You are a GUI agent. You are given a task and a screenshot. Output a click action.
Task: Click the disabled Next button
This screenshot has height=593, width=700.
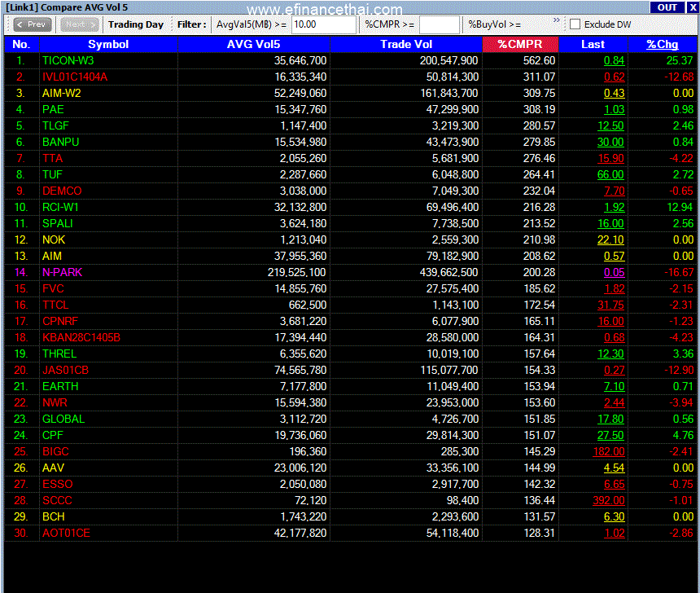click(x=80, y=24)
